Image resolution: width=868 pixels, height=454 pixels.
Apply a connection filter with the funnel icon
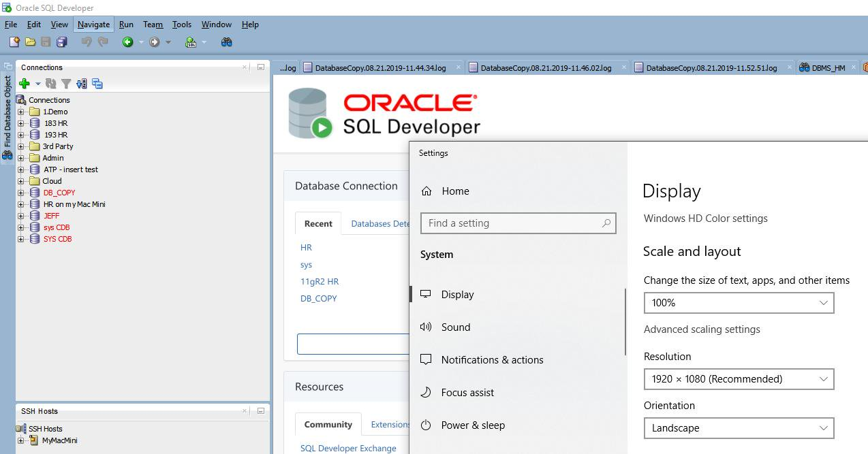point(65,83)
